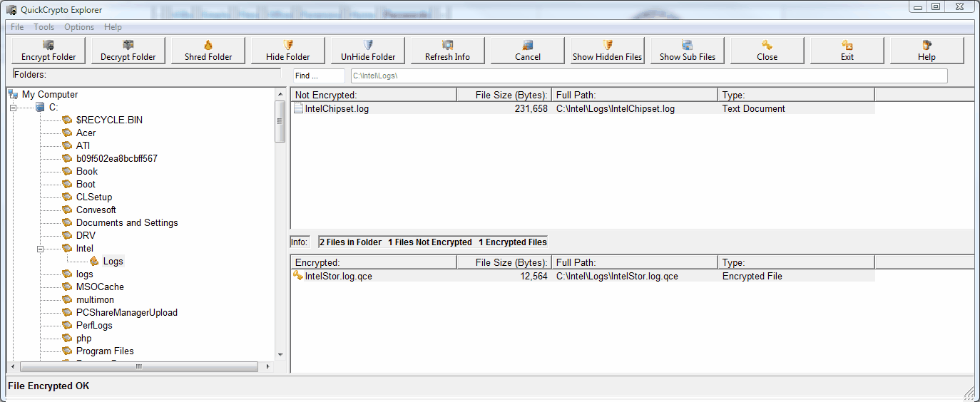
Task: Click the folder tree horizontal scrollbar thumb
Action: (x=139, y=366)
